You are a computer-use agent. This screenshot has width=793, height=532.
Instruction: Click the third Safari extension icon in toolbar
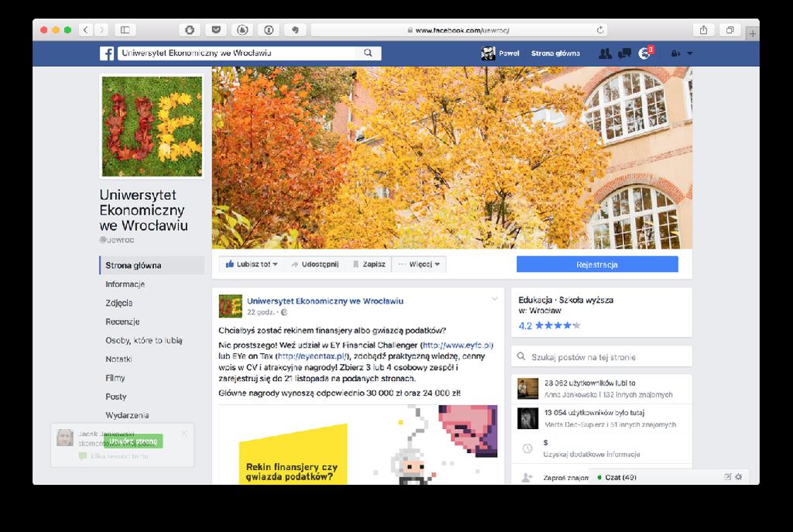[x=242, y=30]
